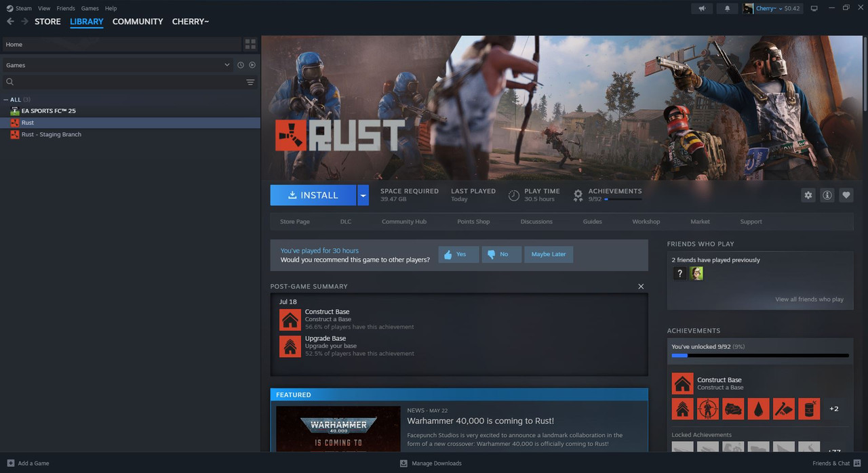Sort games by recent activity clock icon

(x=241, y=65)
